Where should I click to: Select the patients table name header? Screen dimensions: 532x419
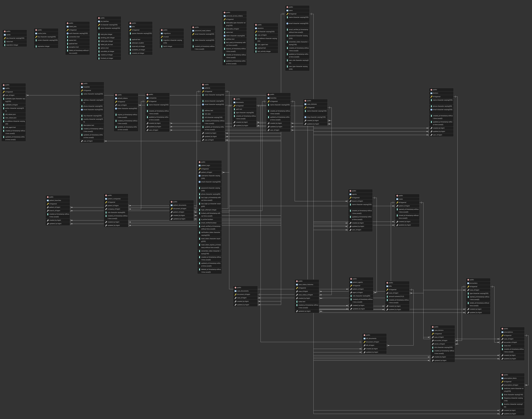coord(207,88)
